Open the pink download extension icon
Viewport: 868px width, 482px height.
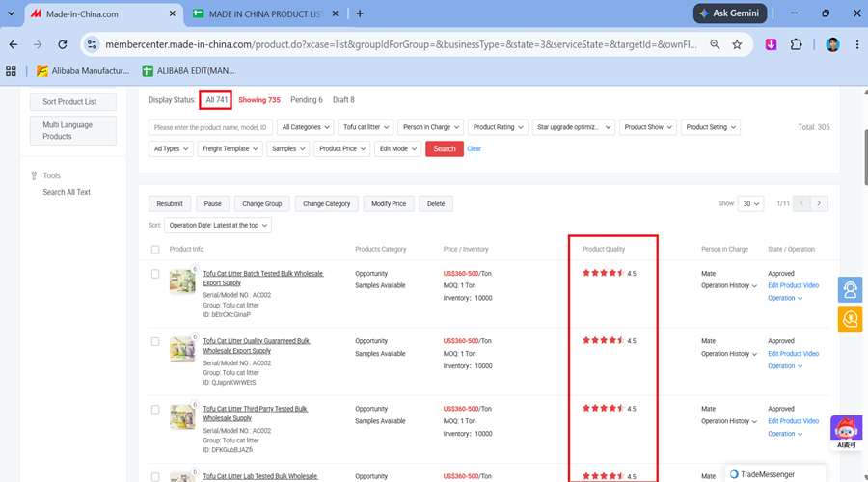pyautogui.click(x=771, y=44)
